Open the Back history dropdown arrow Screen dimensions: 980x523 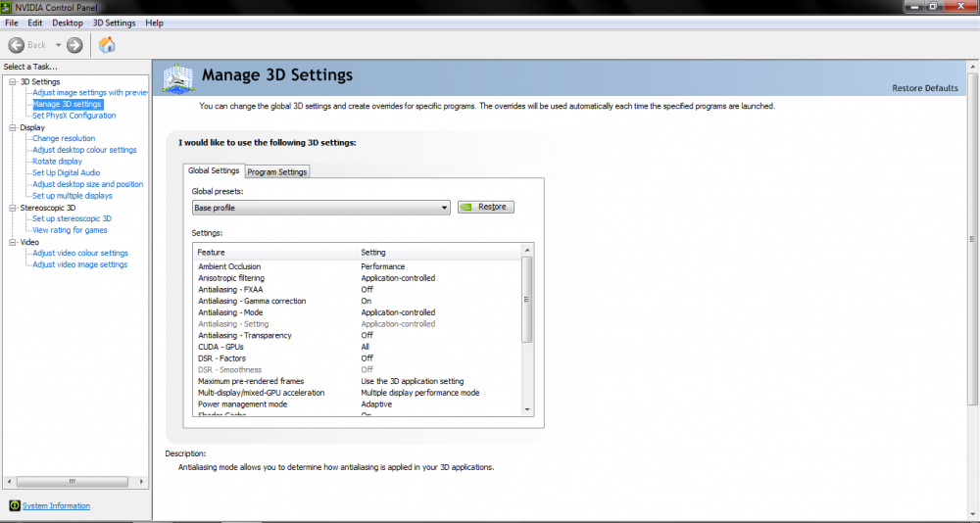pos(58,45)
